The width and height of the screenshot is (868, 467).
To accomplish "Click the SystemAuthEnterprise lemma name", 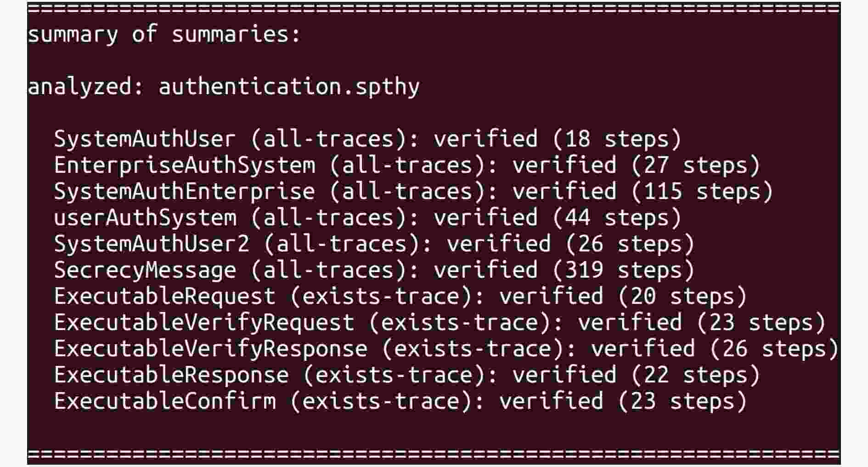I will tap(185, 192).
